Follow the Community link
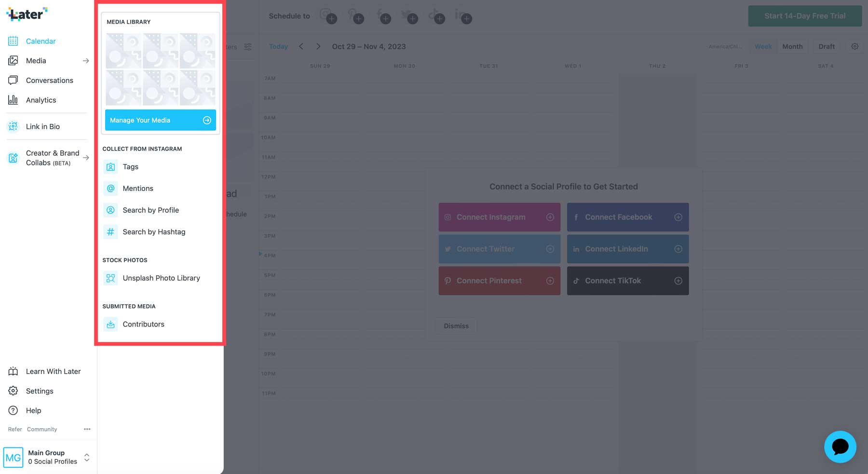868x474 pixels. point(42,429)
